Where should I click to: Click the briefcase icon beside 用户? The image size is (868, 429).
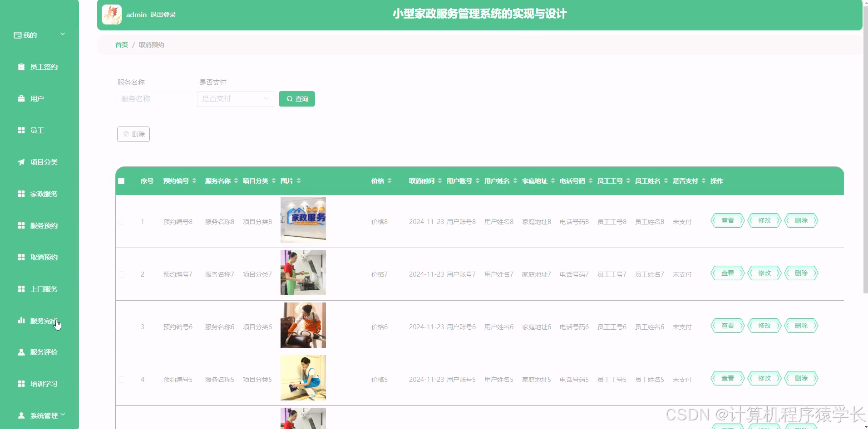pyautogui.click(x=21, y=98)
